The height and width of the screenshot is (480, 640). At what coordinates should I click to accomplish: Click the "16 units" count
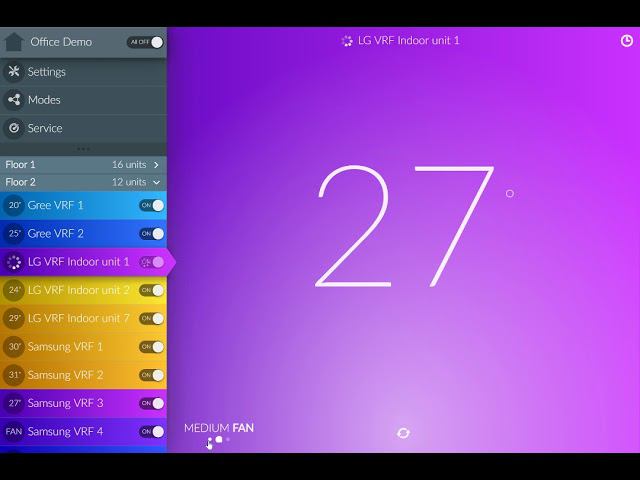[x=129, y=164]
